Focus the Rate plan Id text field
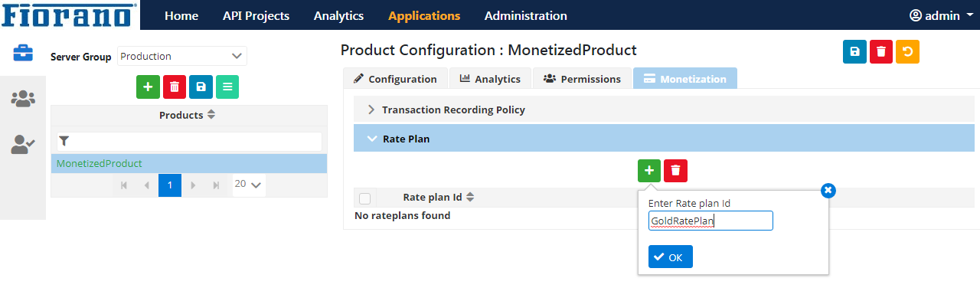The image size is (980, 301). point(710,221)
